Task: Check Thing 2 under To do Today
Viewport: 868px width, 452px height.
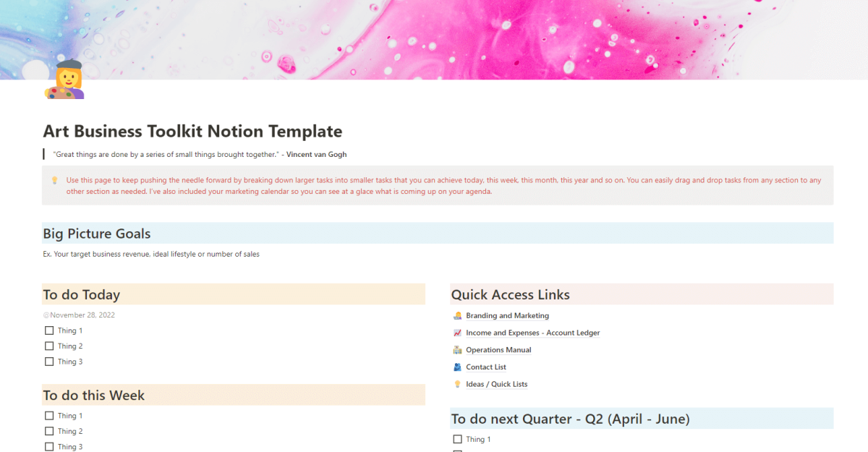Action: click(49, 346)
